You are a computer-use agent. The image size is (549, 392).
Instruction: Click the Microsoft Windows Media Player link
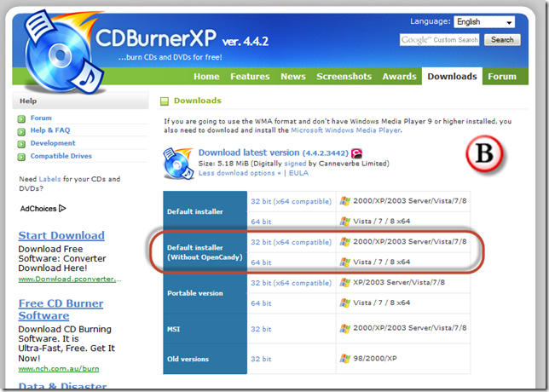click(x=345, y=130)
